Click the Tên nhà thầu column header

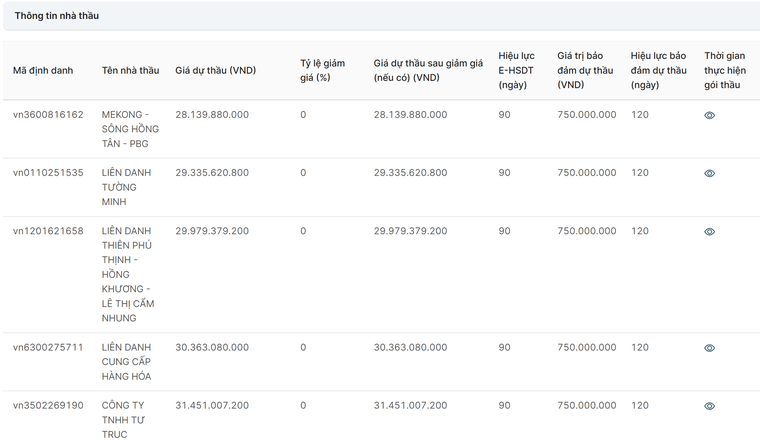point(130,70)
